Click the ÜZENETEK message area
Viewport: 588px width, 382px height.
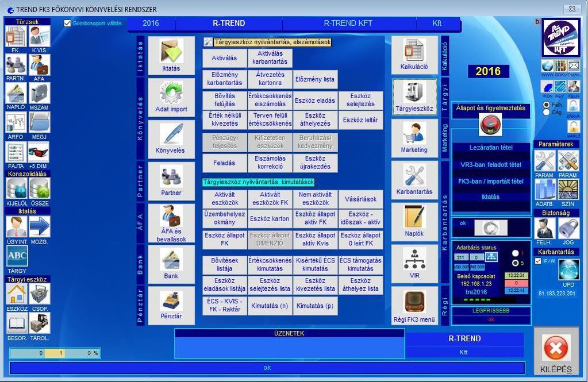289,344
